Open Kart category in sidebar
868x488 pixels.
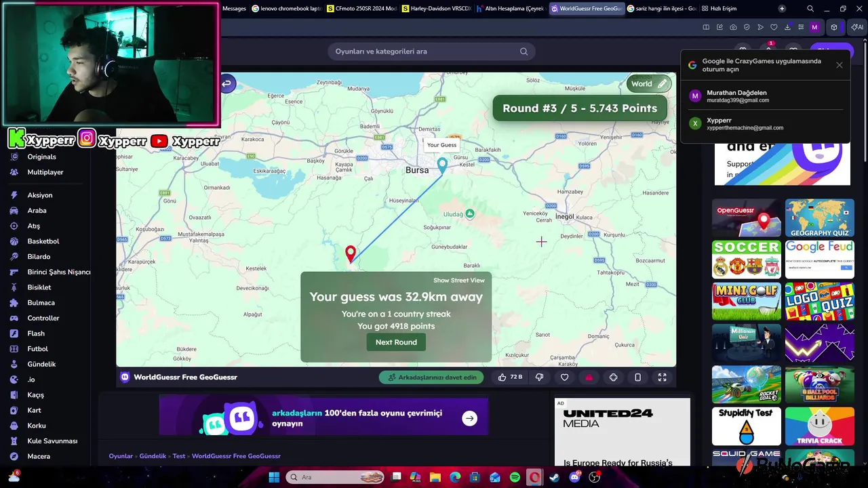(x=34, y=410)
